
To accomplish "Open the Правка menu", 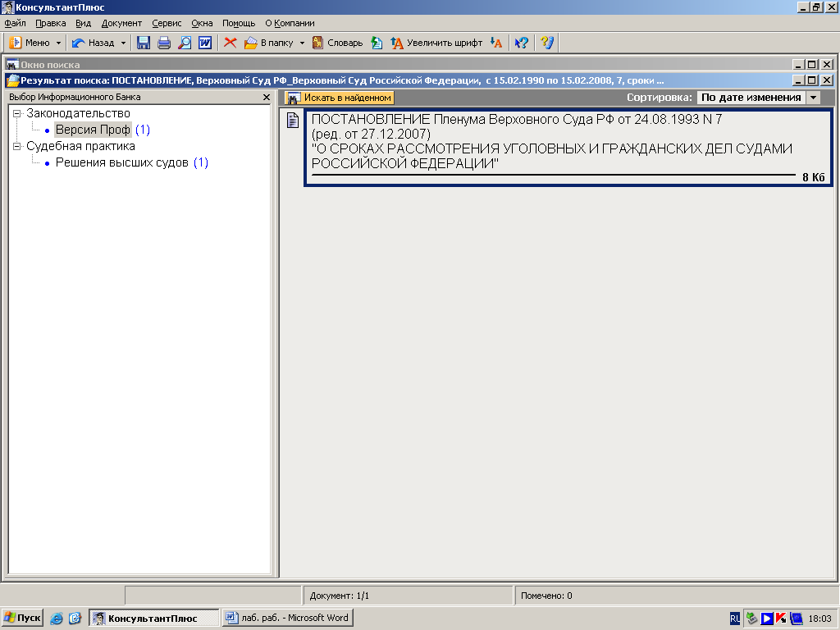I will 50,23.
